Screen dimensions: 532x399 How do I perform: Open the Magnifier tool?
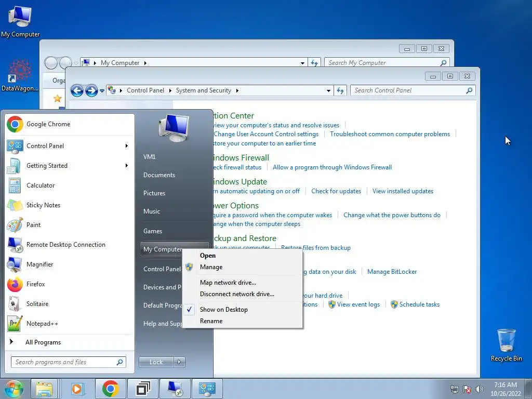(x=70, y=264)
